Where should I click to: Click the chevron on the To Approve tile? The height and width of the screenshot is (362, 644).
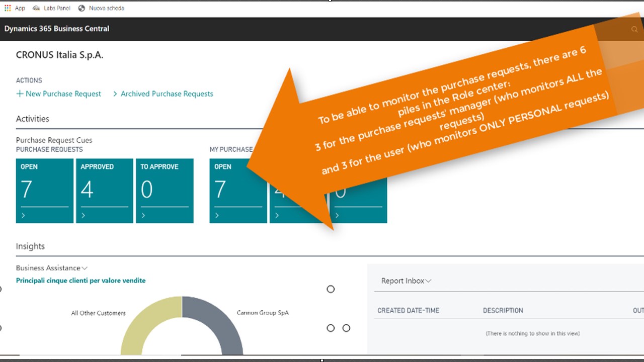(x=143, y=215)
